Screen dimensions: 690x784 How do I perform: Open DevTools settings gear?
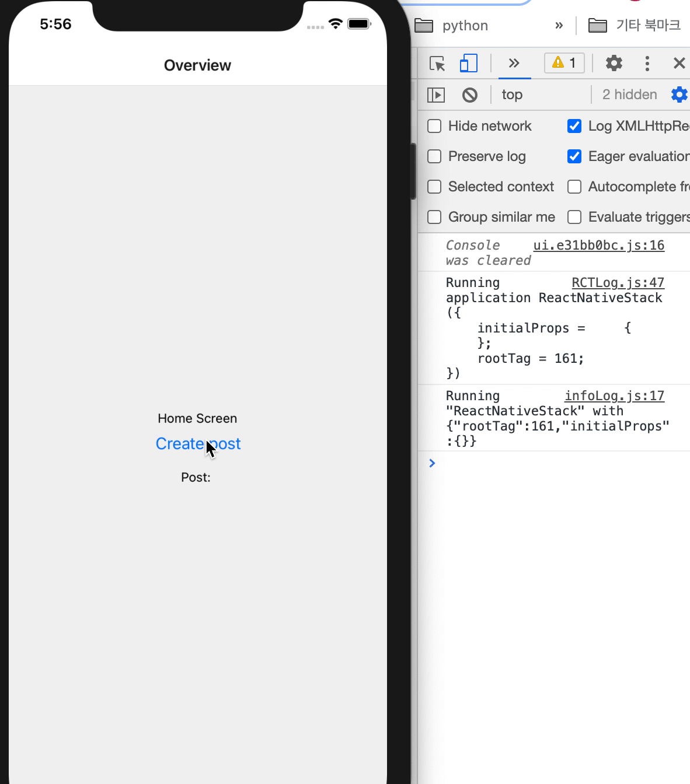tap(614, 63)
